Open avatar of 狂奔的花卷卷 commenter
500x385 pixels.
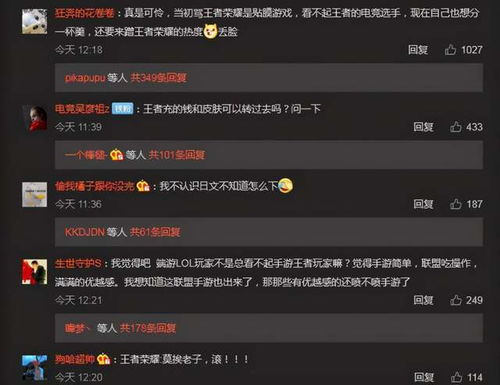click(34, 21)
